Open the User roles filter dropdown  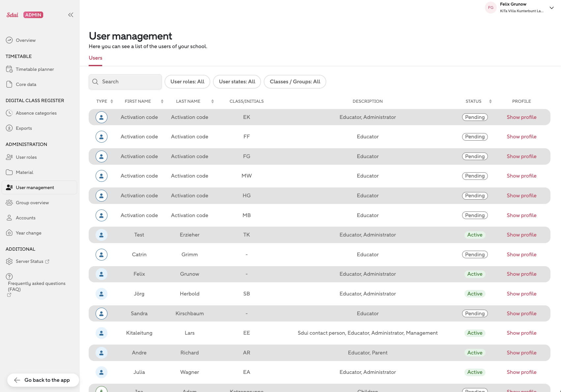187,82
